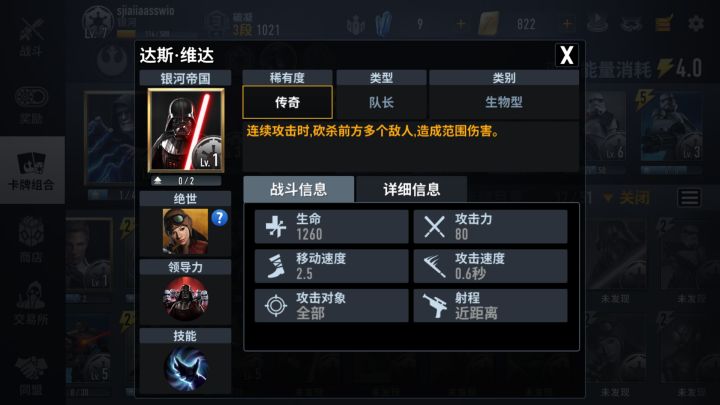720x405 pixels.
Task: Open the 战斗 battle sidebar icon
Action: click(x=32, y=37)
